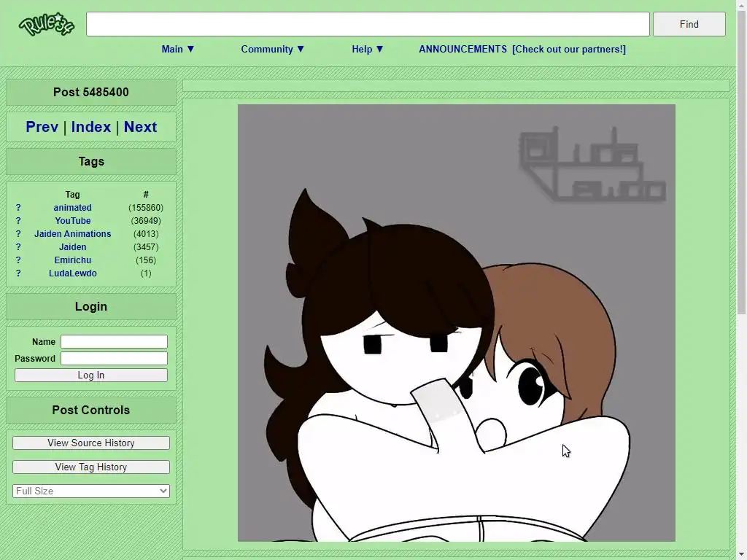This screenshot has width=747, height=560.
Task: Open the Help dropdown menu
Action: (x=368, y=49)
